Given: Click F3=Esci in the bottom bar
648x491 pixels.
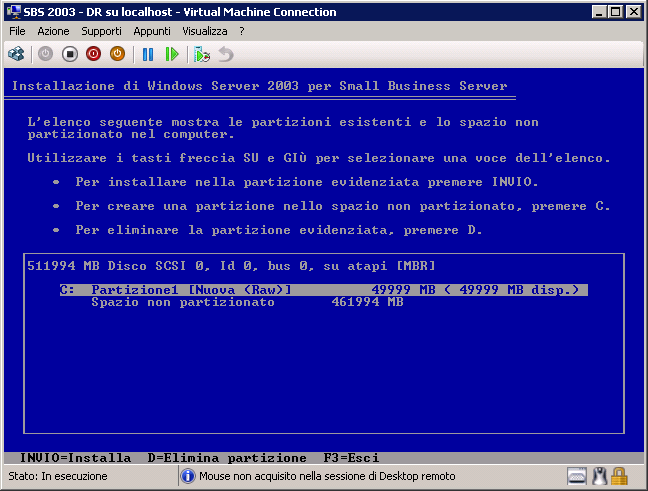Looking at the screenshot, I should pyautogui.click(x=351, y=458).
